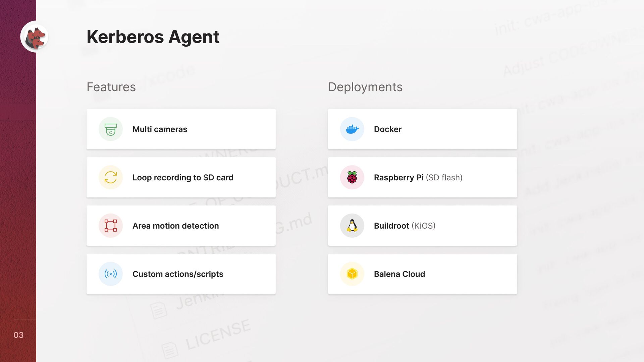Select the 'Docker' label
This screenshot has height=362, width=644.
coord(388,129)
